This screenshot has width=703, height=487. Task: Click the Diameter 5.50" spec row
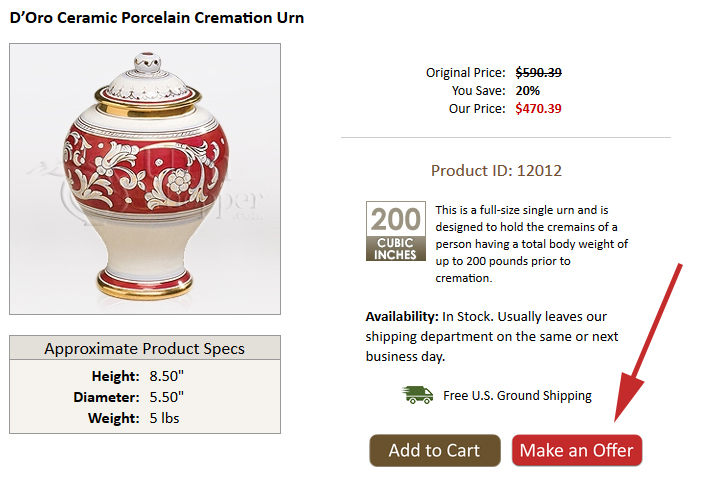[145, 395]
